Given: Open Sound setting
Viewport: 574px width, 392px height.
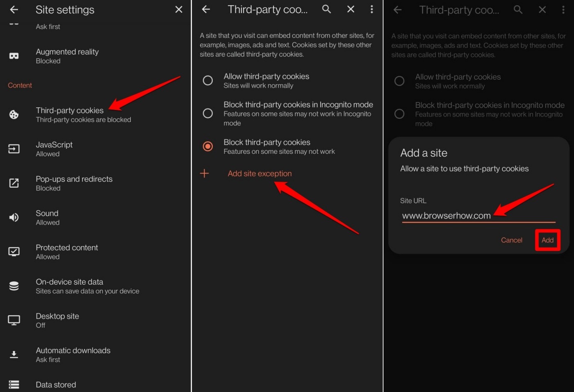Looking at the screenshot, I should tap(96, 218).
